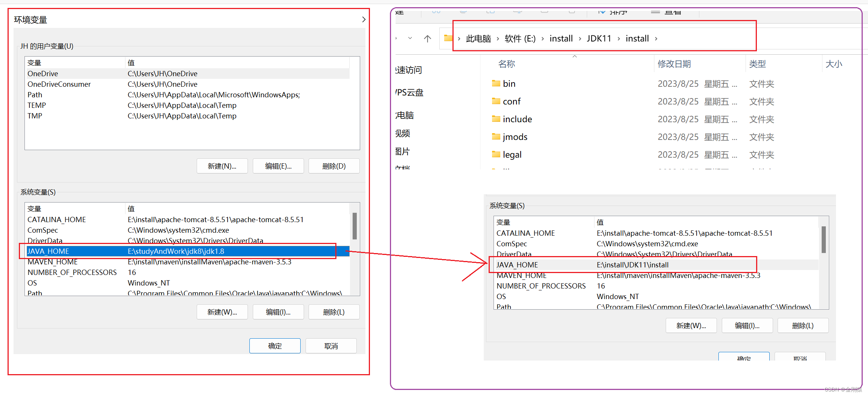This screenshot has height=396, width=868.
Task: Select JAVA_HOME with value E:\studyAndWork\jdk8\jdk1.8
Action: click(188, 251)
